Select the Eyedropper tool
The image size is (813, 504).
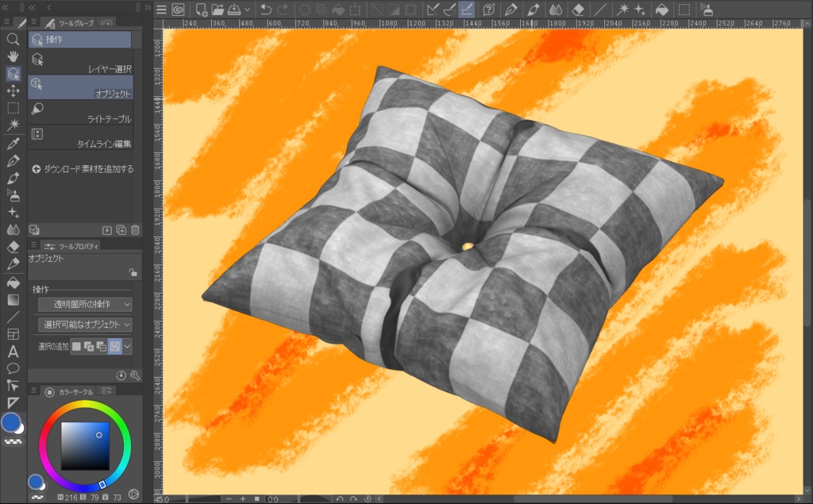point(13,144)
